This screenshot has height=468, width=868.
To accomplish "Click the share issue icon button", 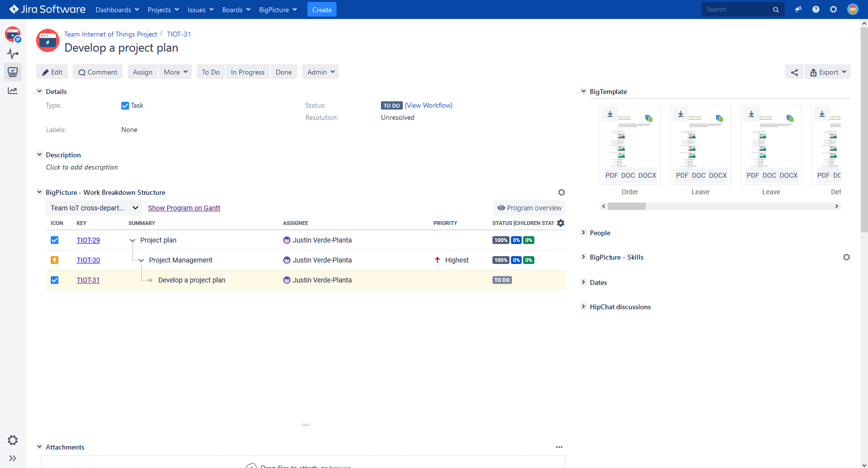I will [794, 72].
